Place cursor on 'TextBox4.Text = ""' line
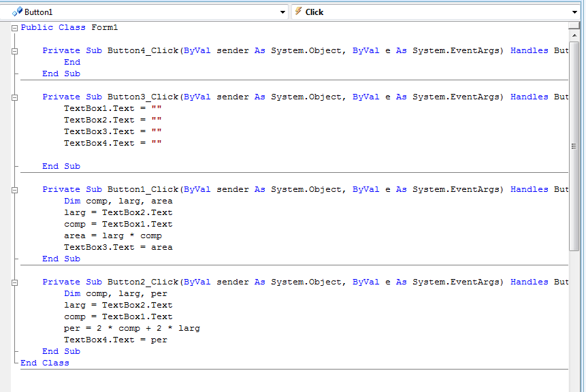 coord(112,143)
